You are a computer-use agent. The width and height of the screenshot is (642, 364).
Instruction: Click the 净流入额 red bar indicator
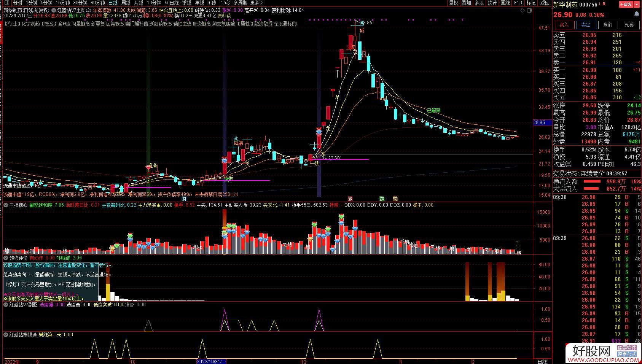(592, 181)
